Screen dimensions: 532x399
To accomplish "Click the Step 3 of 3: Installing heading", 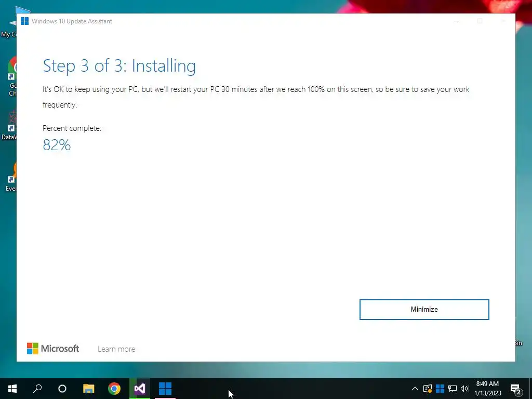I will 119,66.
